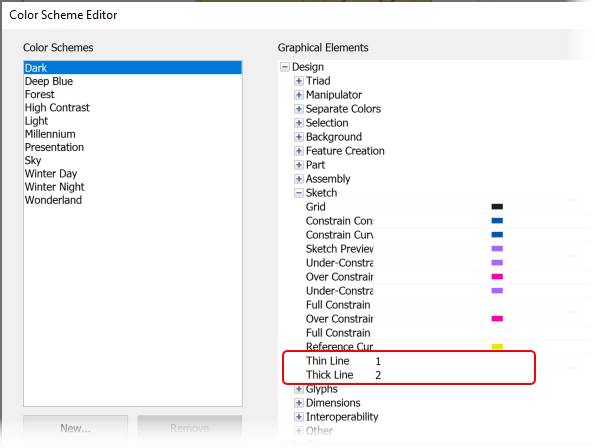The width and height of the screenshot is (595, 448).
Task: Expand the Separate Colors node
Action: (x=299, y=109)
